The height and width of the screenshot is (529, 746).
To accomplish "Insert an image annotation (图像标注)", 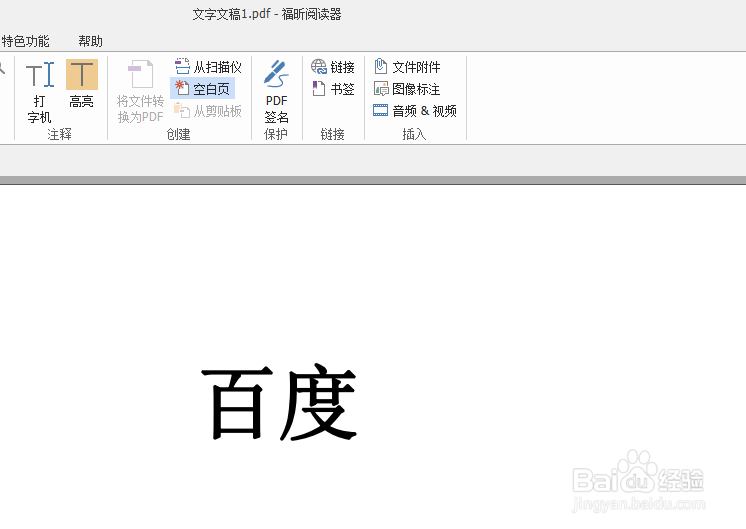I will point(407,89).
